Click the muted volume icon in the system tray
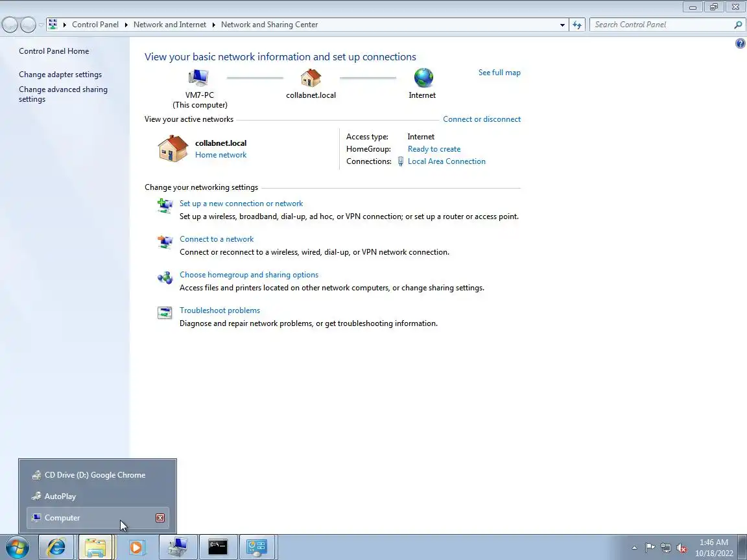The height and width of the screenshot is (560, 747). [682, 548]
